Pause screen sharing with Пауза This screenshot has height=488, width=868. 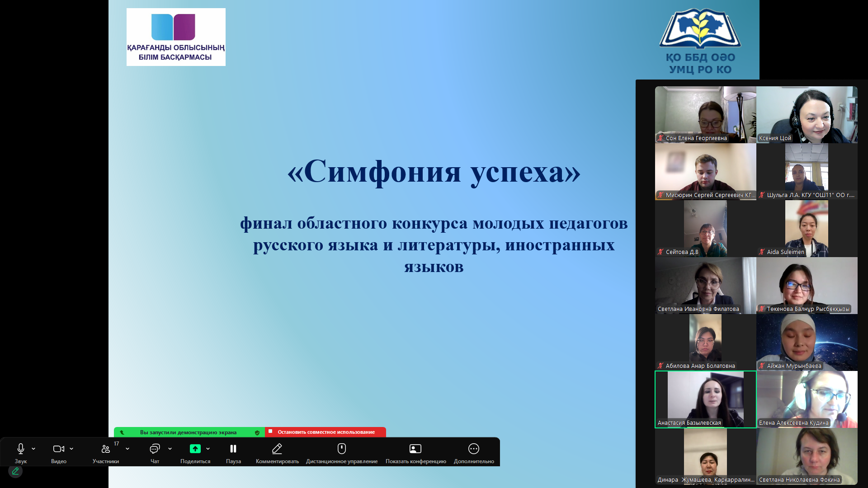[233, 449]
